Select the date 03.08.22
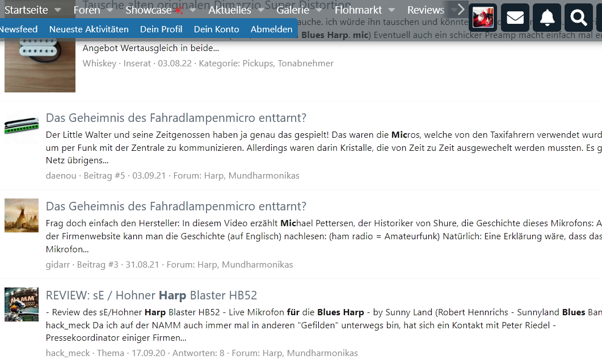 [x=175, y=64]
